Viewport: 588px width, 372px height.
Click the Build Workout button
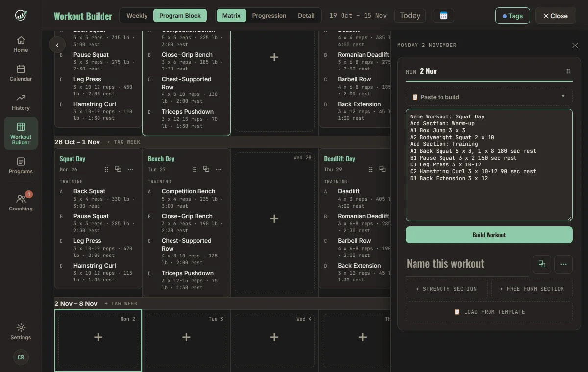pos(489,235)
